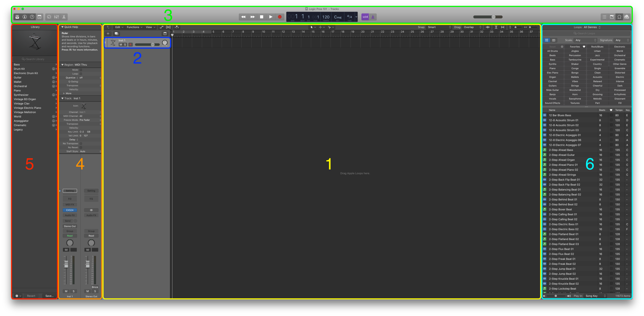The image size is (644, 316).
Task: Open the Snap dropdown set to Smart
Action: coord(439,27)
